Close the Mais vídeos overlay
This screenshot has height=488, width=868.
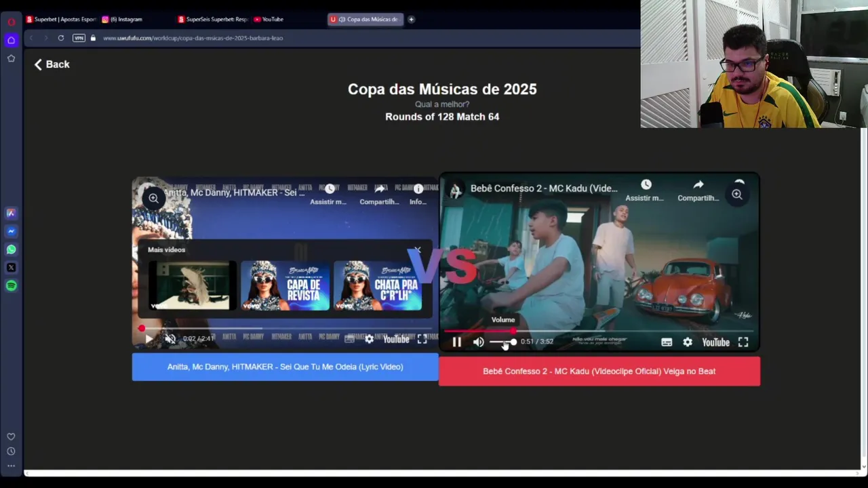click(x=418, y=250)
